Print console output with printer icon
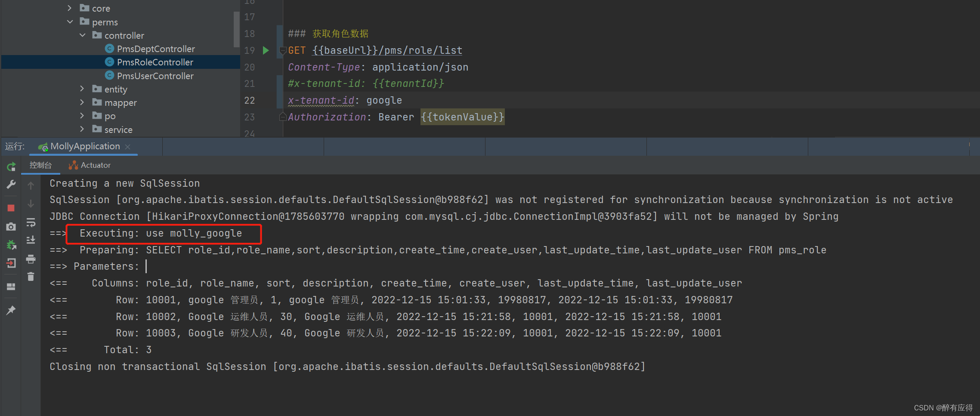Viewport: 980px width, 416px height. coord(31,259)
